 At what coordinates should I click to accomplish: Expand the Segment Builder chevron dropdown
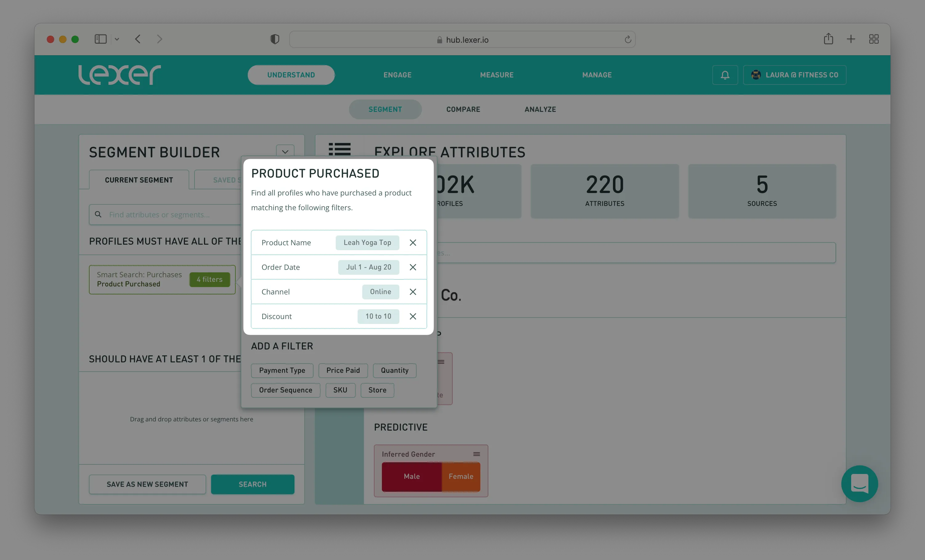click(285, 152)
